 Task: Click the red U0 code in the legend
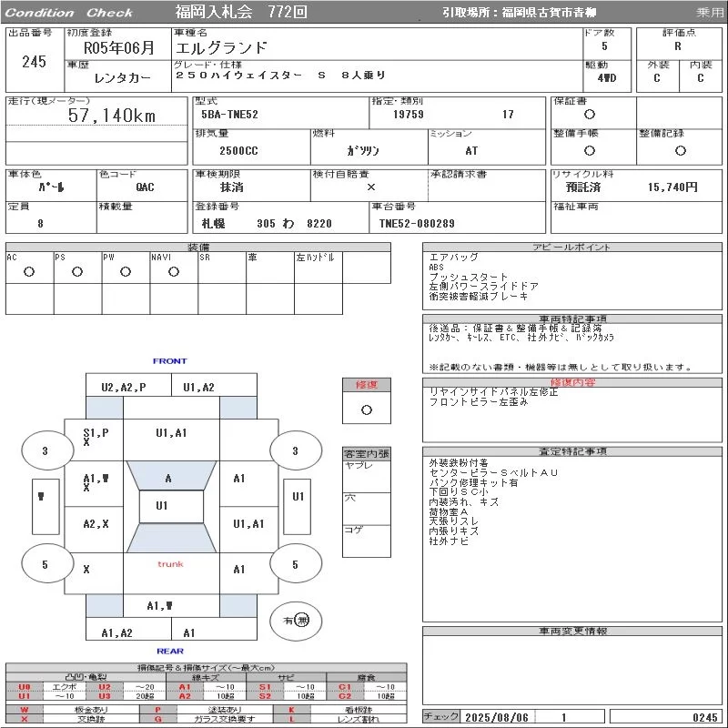25,687
